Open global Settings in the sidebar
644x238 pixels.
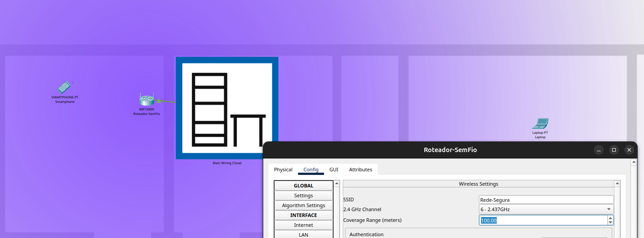pyautogui.click(x=303, y=195)
